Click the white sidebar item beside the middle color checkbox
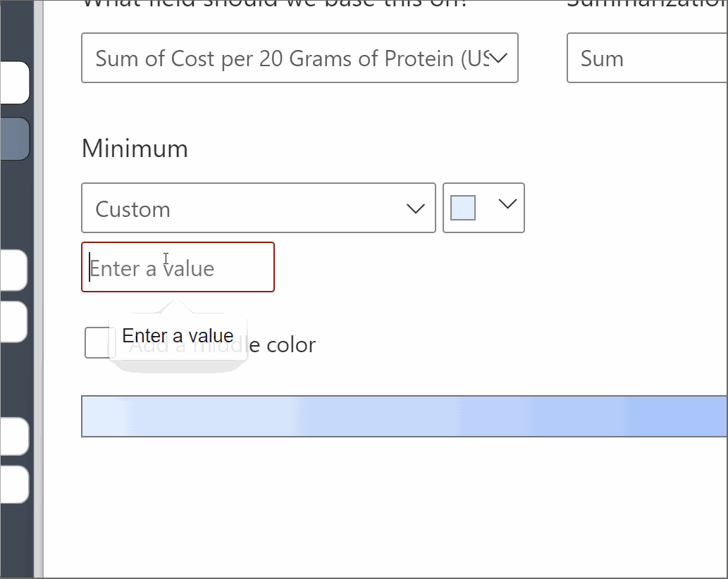 pos(13,322)
